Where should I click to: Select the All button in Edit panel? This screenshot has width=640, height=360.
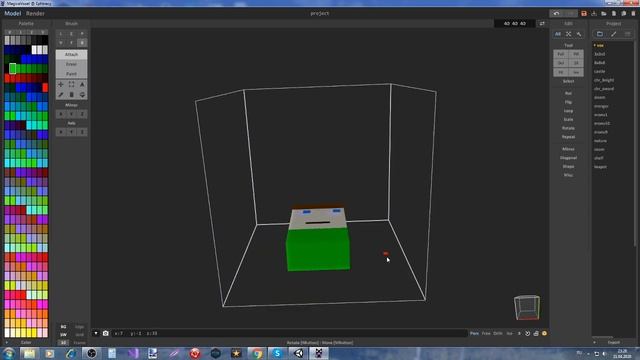click(x=558, y=34)
